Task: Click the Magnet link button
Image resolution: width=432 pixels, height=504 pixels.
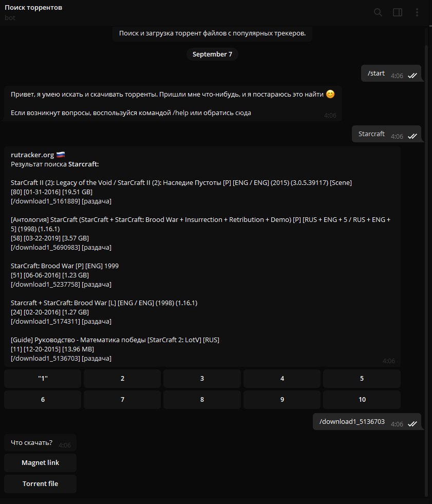Action: 40,462
